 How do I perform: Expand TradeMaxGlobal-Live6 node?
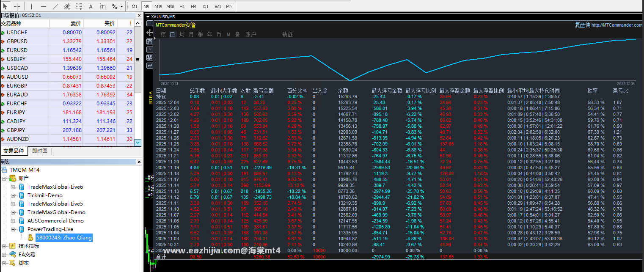[13, 187]
